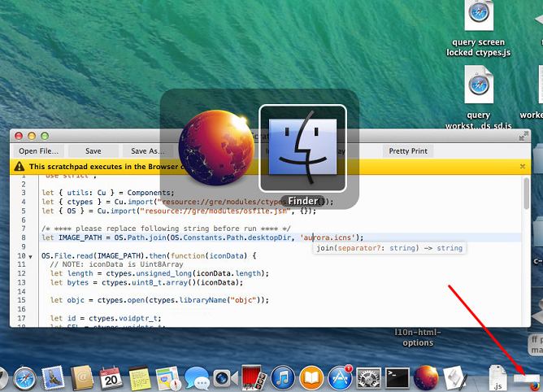Dismiss the yellow browser-context warning bar
543x392 pixels.
[523, 167]
